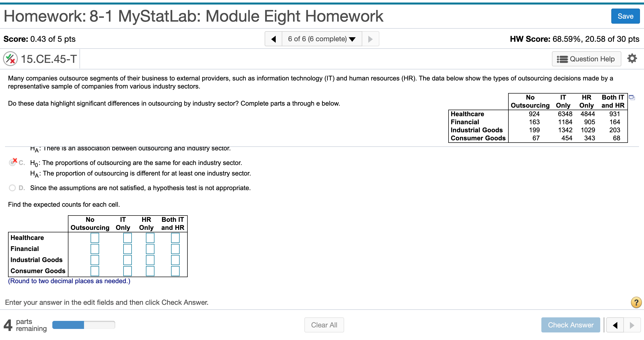Click the Check Answer button

coord(571,325)
